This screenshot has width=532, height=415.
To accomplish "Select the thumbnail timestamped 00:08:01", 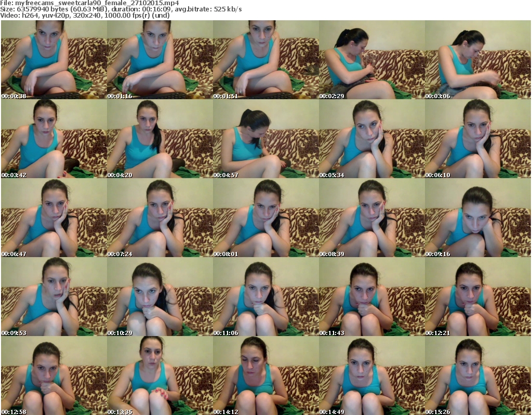I will [x=266, y=218].
